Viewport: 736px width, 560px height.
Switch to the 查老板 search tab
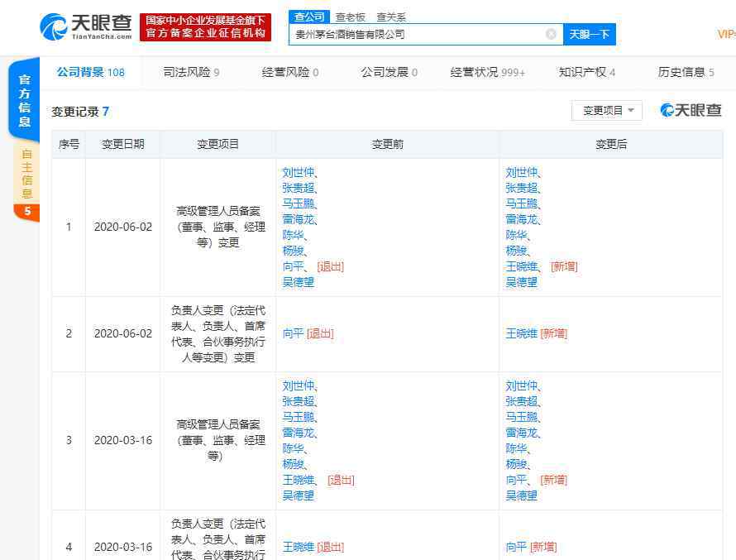pos(350,17)
